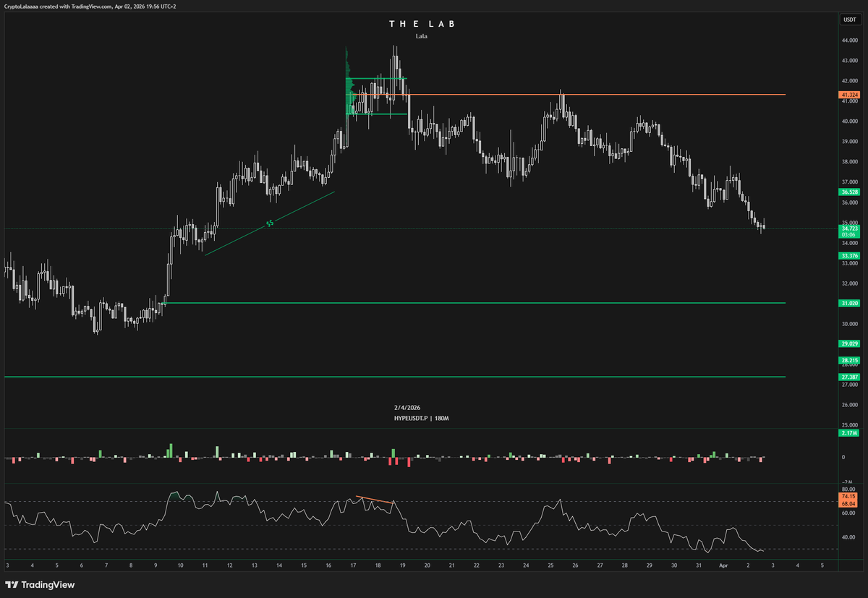Click the green 33.376 price label
The height and width of the screenshot is (598, 868).
849,255
